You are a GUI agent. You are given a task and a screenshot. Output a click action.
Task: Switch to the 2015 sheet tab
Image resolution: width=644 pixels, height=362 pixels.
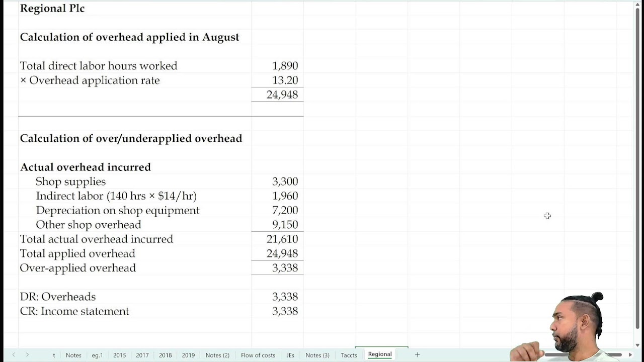(x=120, y=355)
